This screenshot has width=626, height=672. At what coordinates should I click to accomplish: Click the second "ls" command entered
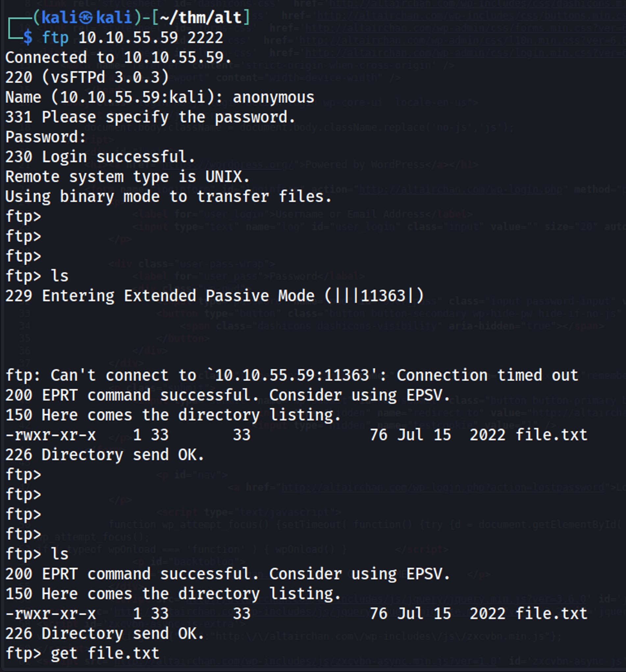[60, 554]
